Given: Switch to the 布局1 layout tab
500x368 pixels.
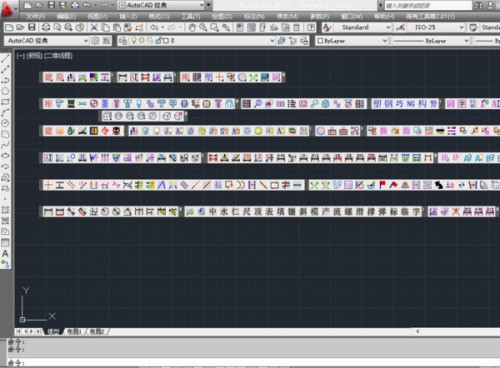Looking at the screenshot, I should click(74, 331).
